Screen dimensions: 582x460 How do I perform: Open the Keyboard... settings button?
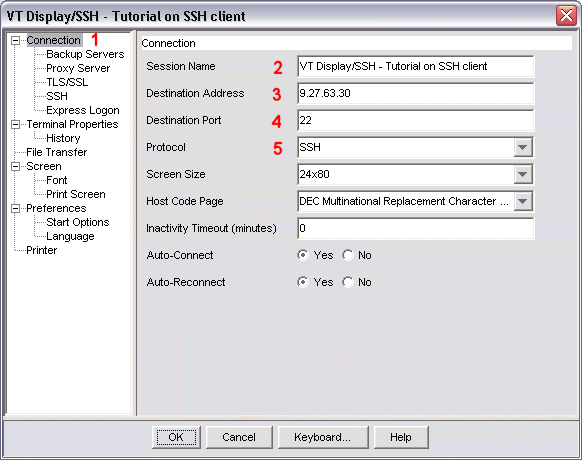323,437
